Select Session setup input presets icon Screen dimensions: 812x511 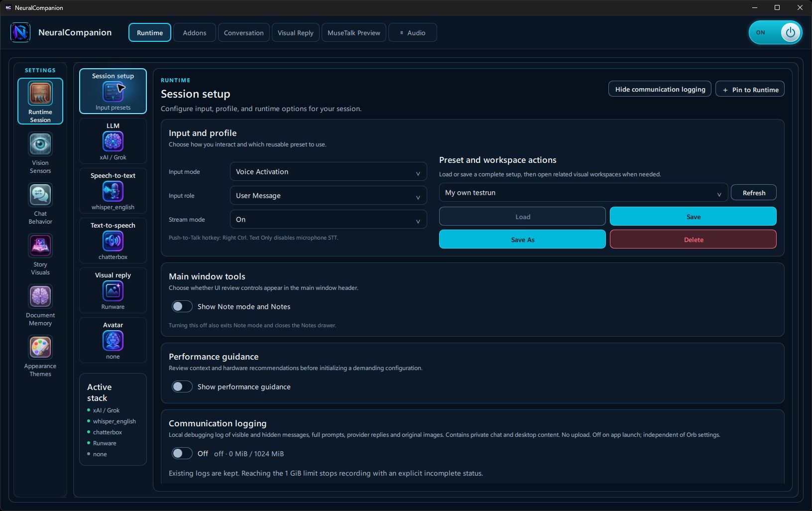coord(113,92)
